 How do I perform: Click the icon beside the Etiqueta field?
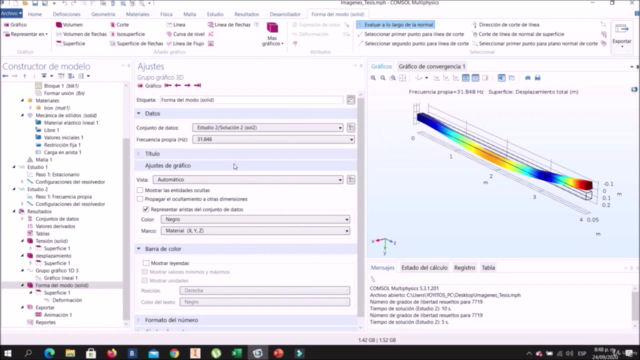[x=351, y=100]
